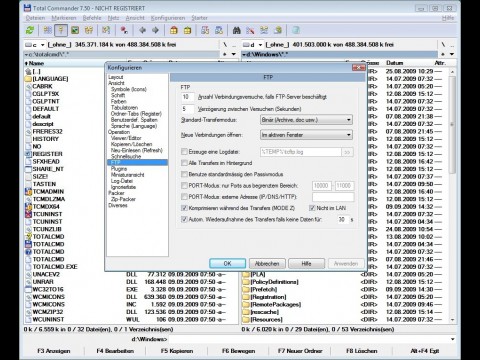480x360 pixels.
Task: Show directory tree toolbar icon
Action: (89, 30)
